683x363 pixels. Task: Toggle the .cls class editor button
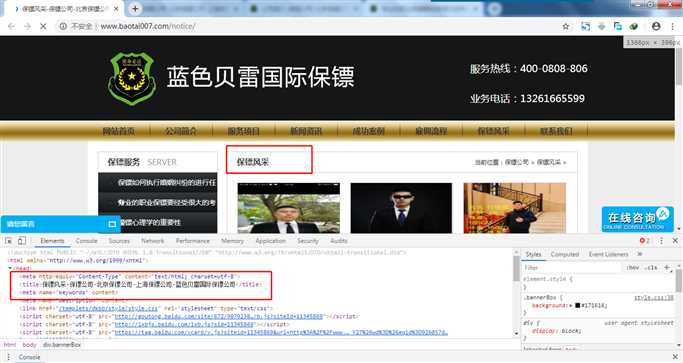pyautogui.click(x=651, y=268)
